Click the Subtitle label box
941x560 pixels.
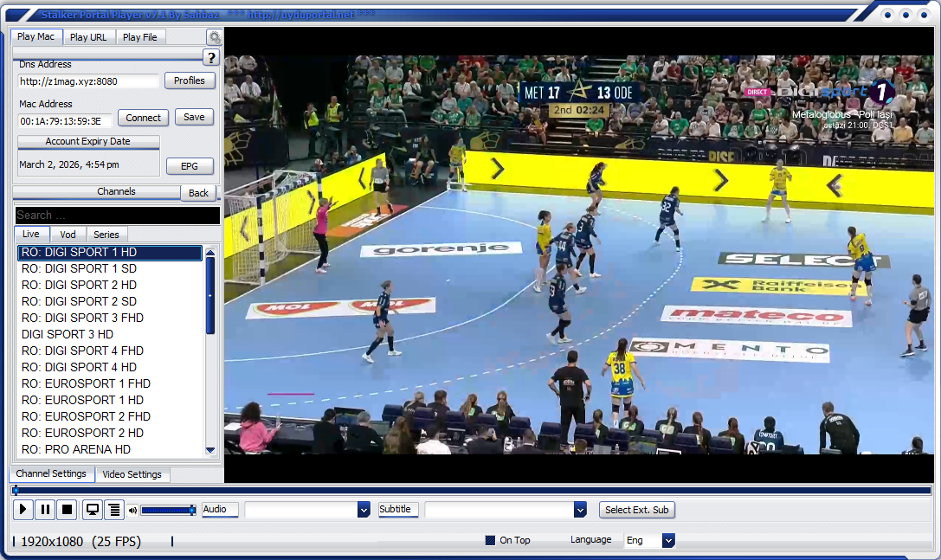point(398,510)
